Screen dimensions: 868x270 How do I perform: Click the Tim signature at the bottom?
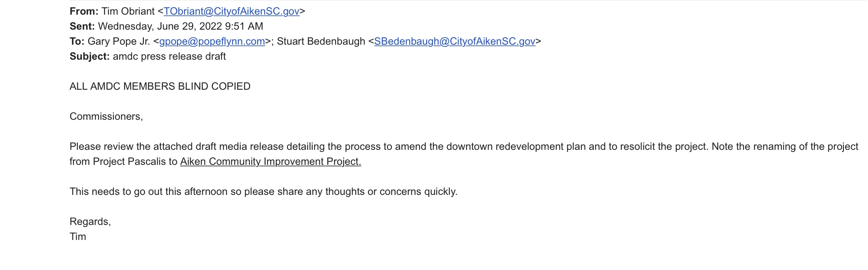click(78, 237)
